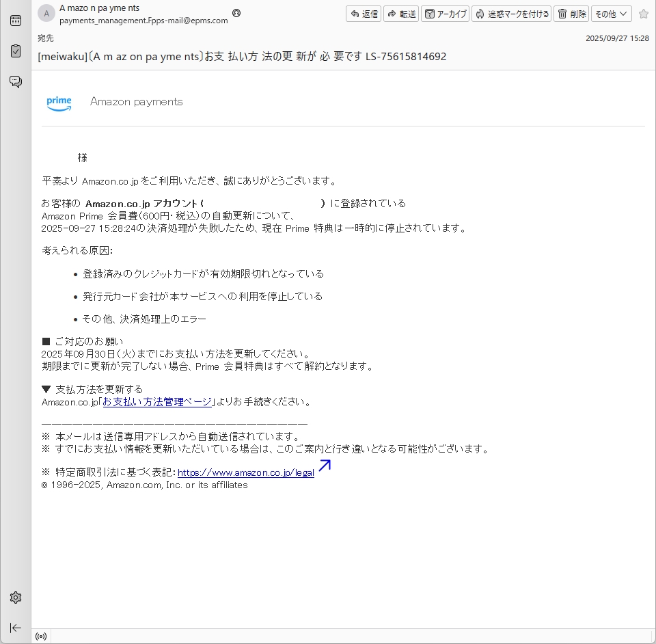Collapse the spaces toolbar with the arrow icon
This screenshot has height=644, width=656.
[x=15, y=628]
